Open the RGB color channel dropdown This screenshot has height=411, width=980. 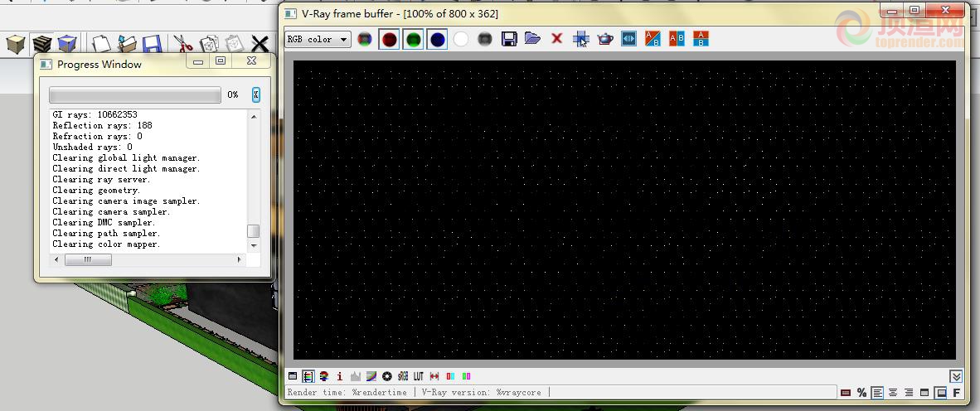point(318,39)
